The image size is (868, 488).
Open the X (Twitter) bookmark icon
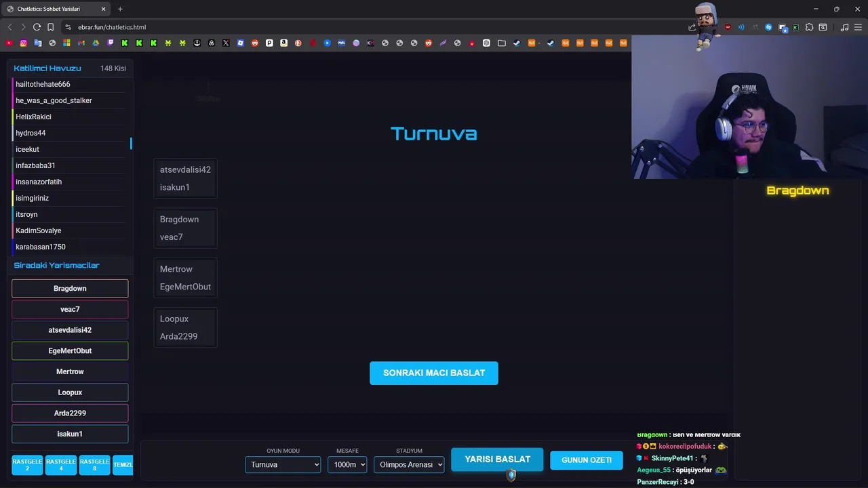226,43
